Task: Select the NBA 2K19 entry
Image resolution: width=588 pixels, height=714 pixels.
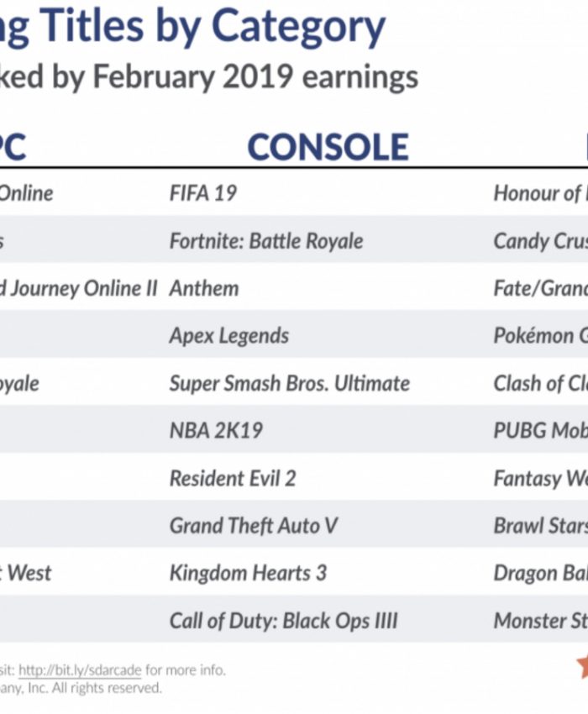Action: [x=216, y=431]
